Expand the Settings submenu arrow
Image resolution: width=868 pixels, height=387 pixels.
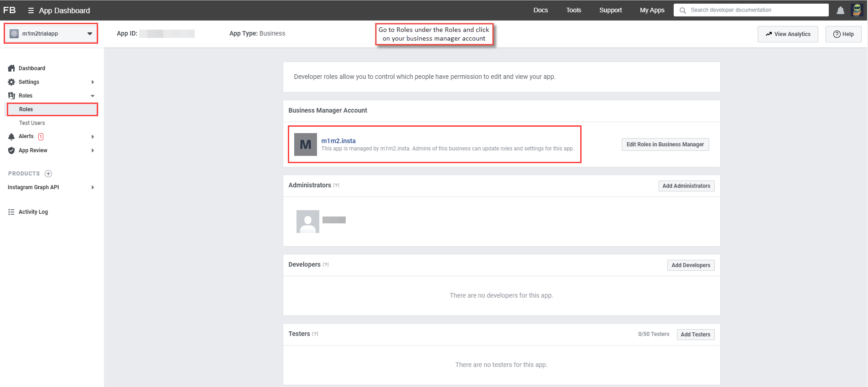tap(93, 82)
